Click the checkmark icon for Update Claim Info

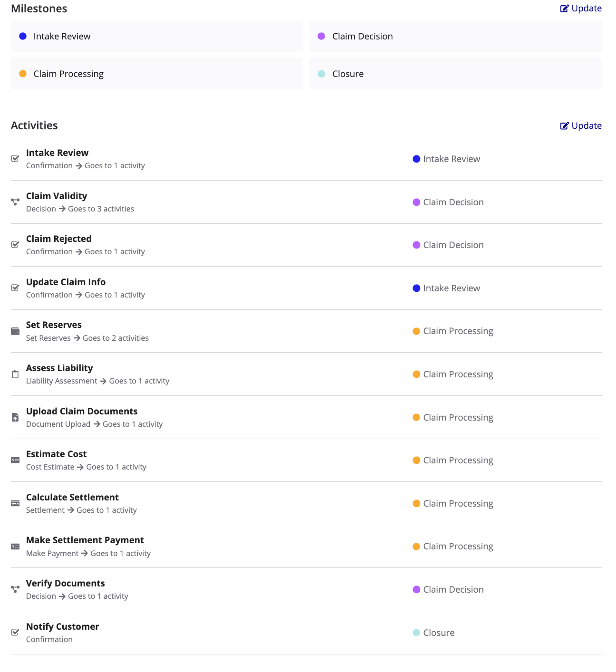click(x=15, y=288)
